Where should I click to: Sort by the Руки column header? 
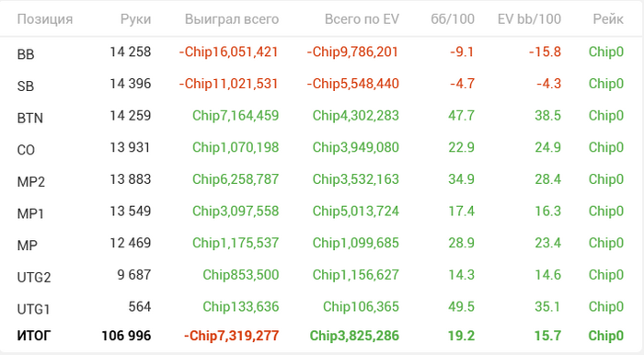tap(135, 19)
